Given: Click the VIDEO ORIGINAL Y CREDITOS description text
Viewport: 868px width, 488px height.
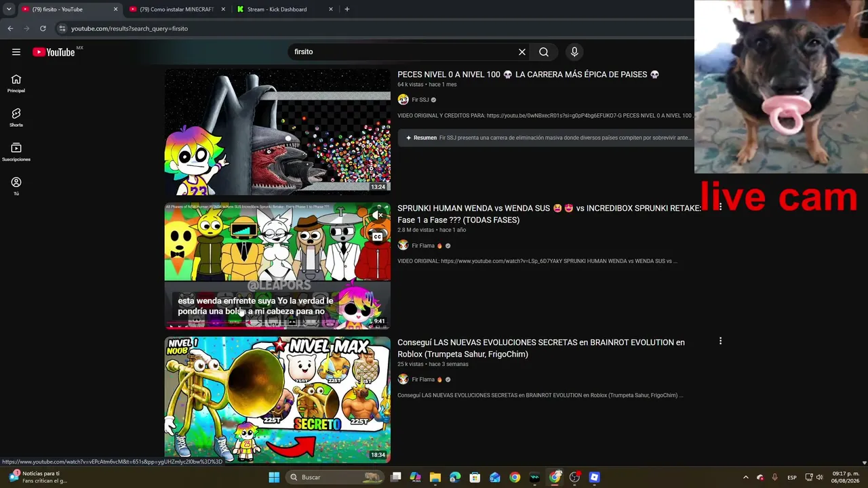Looking at the screenshot, I should pos(545,116).
